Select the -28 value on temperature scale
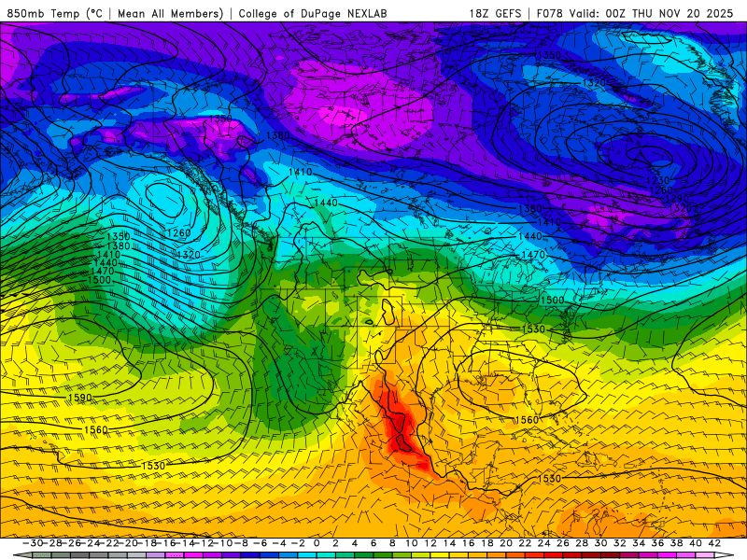Viewport: 747px width, 560px height. [52, 543]
